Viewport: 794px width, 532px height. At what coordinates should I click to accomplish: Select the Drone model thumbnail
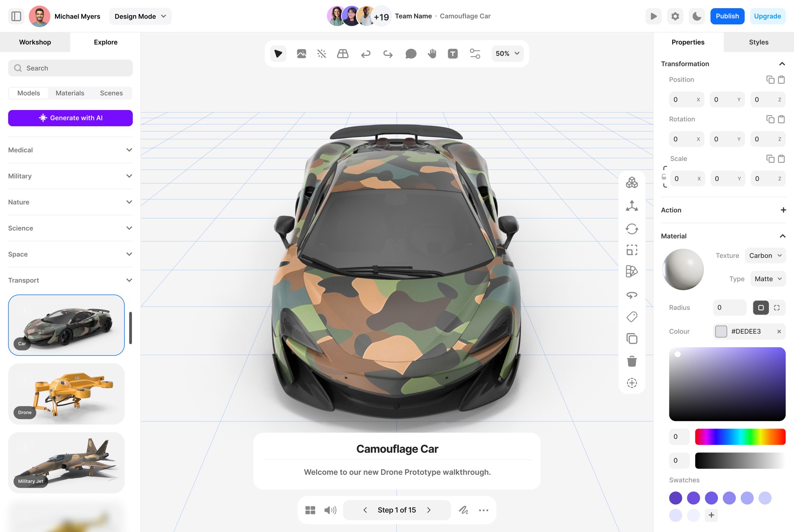66,394
